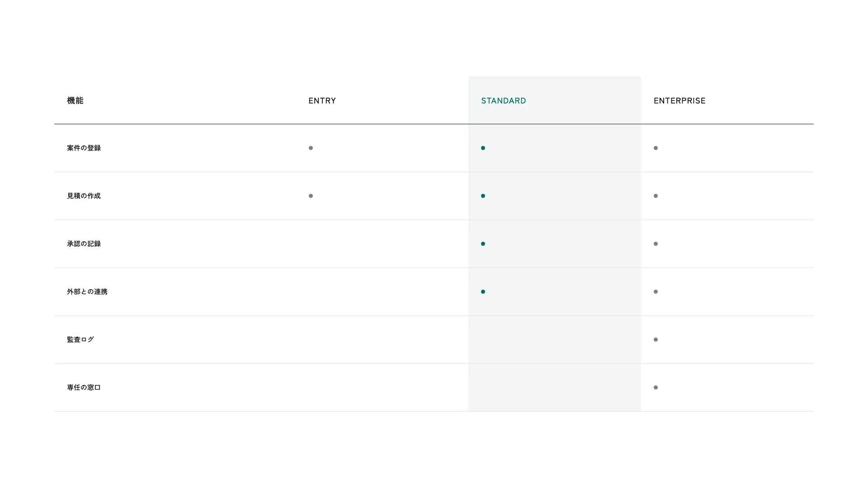The image size is (868, 488).
Task: Click the ENTRY dot for 案件の登録
Action: (311, 148)
